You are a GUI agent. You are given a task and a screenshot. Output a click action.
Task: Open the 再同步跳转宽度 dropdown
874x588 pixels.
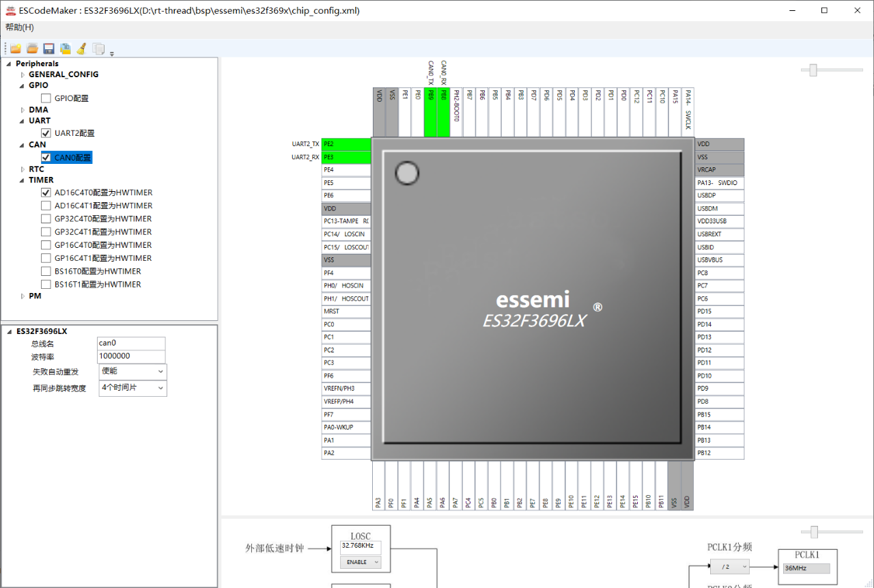pyautogui.click(x=132, y=388)
